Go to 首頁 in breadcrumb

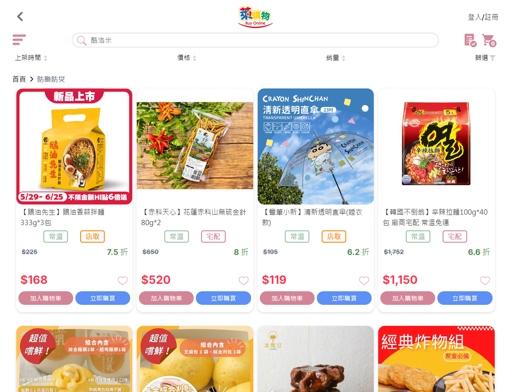click(x=19, y=79)
